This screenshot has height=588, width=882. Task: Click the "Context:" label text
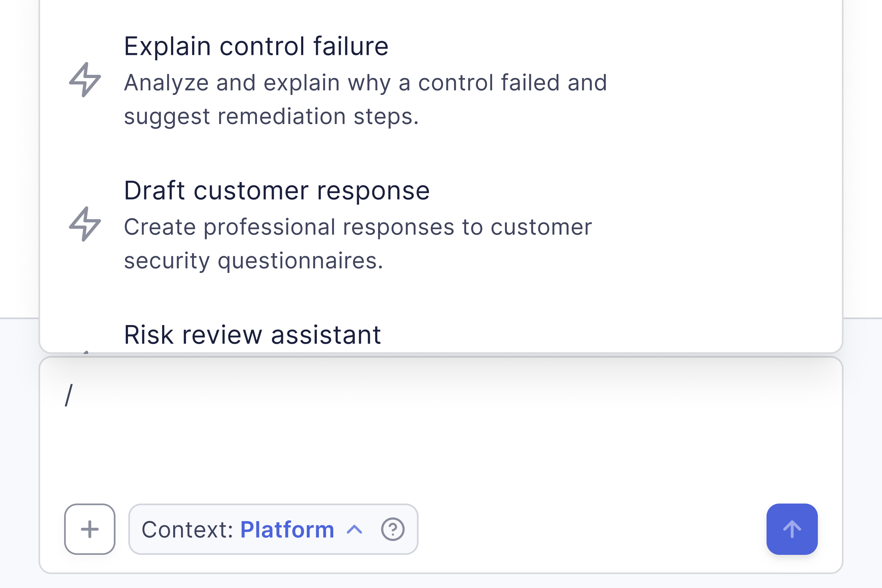187,530
